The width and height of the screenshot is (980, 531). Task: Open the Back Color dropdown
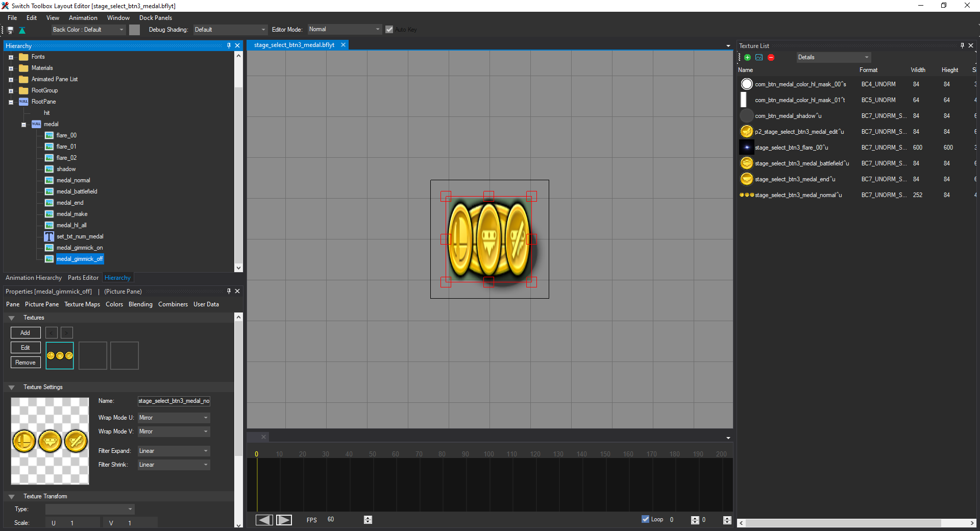coord(88,30)
